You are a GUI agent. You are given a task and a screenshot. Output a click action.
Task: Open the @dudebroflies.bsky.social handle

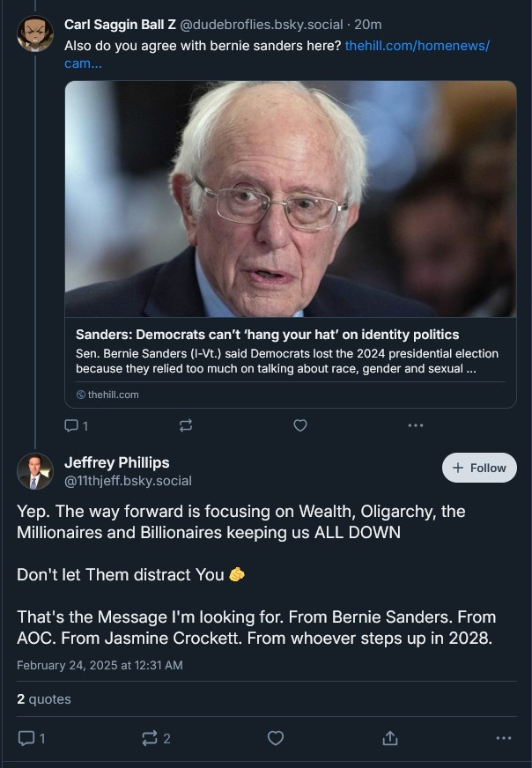(262, 25)
